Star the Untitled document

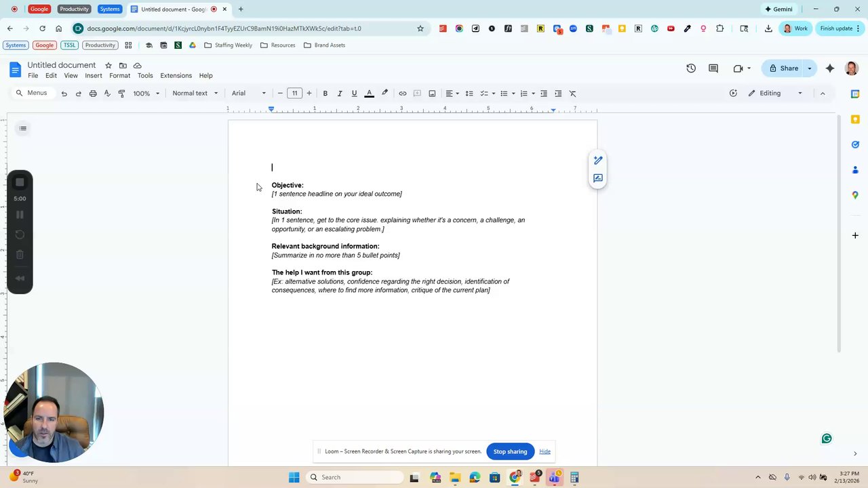(x=108, y=66)
